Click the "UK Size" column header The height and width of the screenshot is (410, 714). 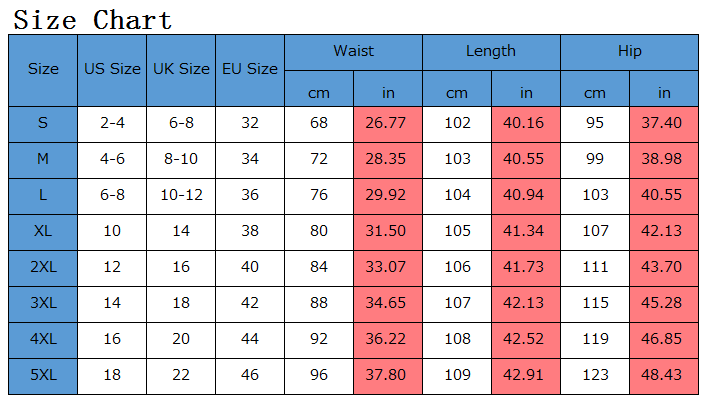tap(181, 70)
